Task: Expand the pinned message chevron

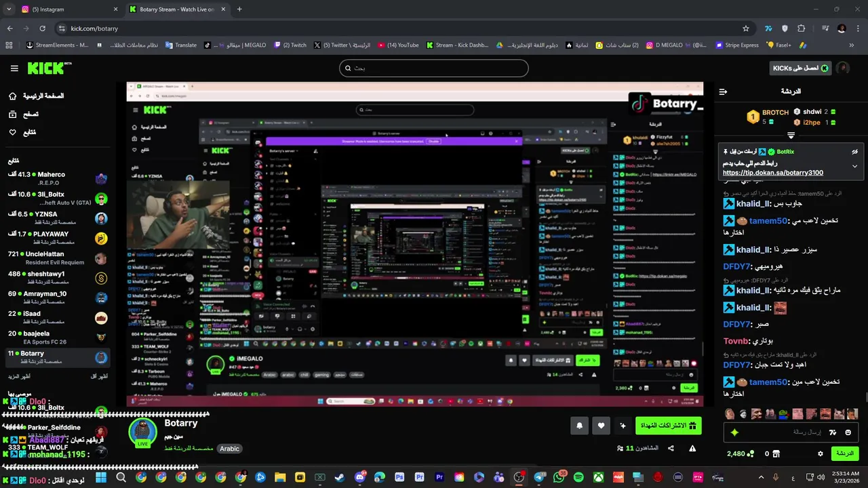Action: pyautogui.click(x=854, y=166)
